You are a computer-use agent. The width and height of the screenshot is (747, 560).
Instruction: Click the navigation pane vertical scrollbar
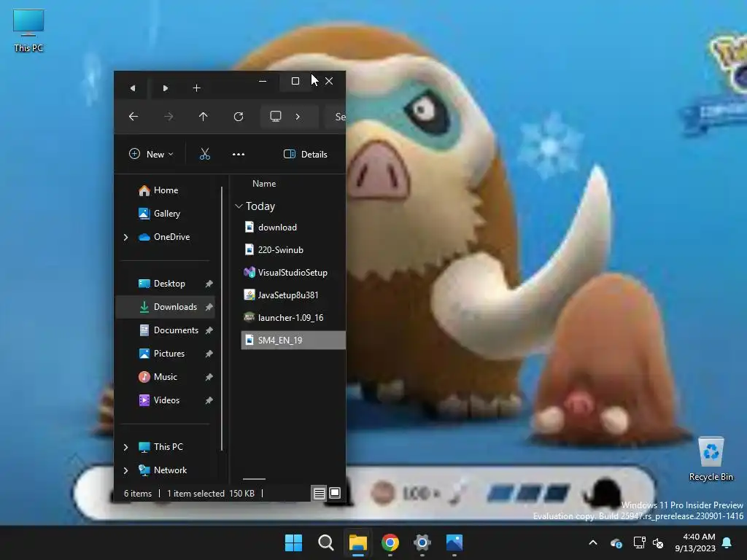(222, 318)
